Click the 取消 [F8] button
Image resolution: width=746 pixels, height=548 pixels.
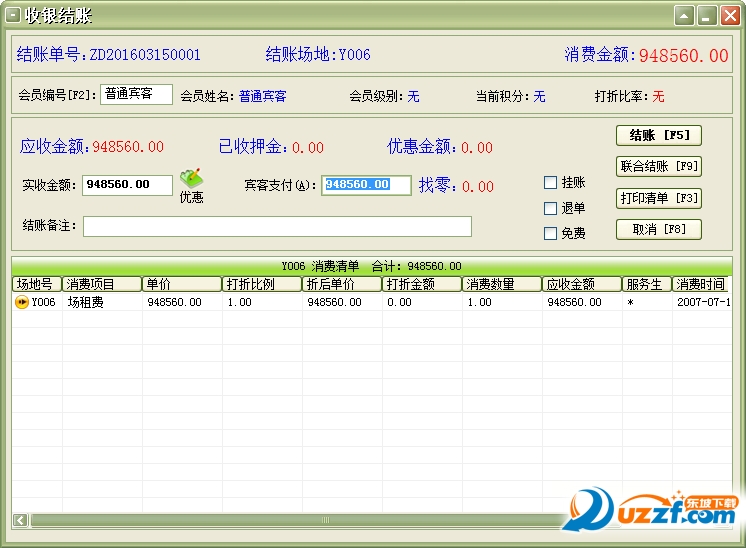point(658,229)
